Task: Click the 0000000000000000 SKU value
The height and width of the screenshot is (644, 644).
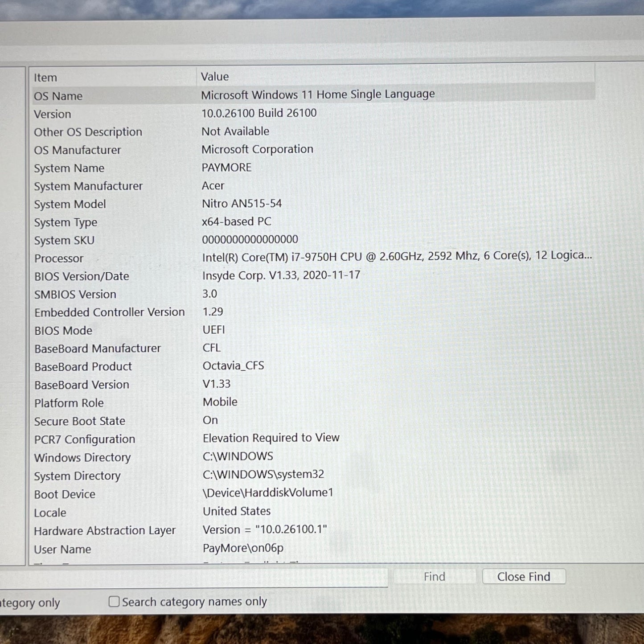Action: coord(250,239)
